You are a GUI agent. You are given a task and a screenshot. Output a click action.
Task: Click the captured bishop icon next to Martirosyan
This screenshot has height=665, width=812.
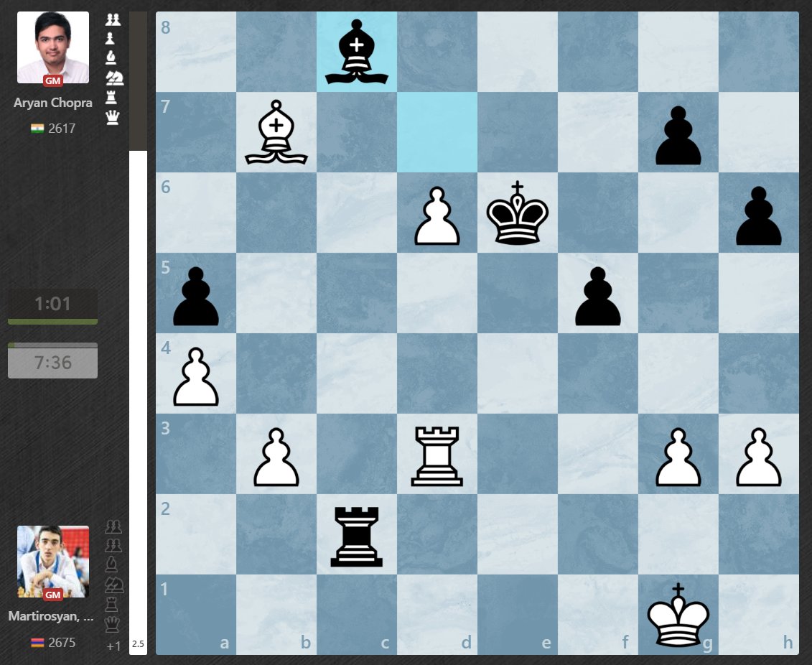112,564
